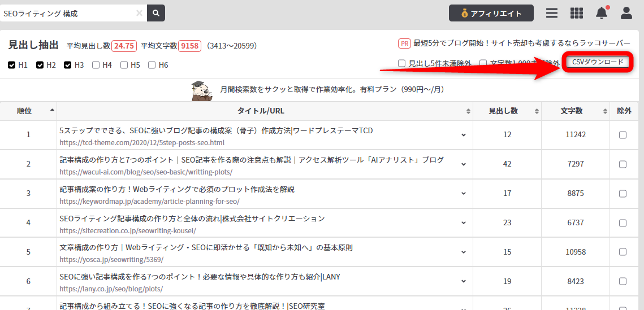Open the paid plan promotion link

pos(332,89)
